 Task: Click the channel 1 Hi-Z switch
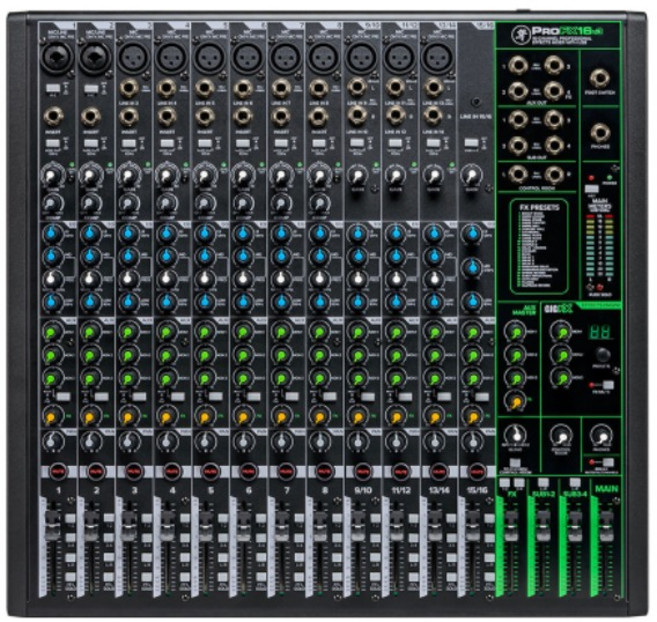[x=52, y=88]
